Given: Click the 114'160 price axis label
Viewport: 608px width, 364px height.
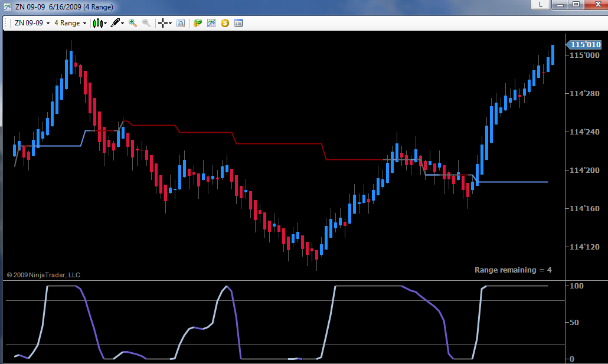Looking at the screenshot, I should coord(584,209).
